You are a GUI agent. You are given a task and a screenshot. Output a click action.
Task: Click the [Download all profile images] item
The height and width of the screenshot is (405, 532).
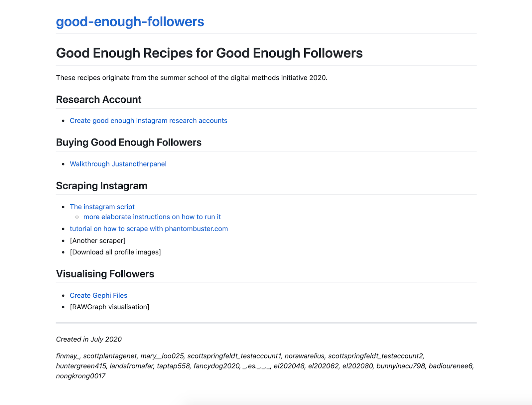115,252
